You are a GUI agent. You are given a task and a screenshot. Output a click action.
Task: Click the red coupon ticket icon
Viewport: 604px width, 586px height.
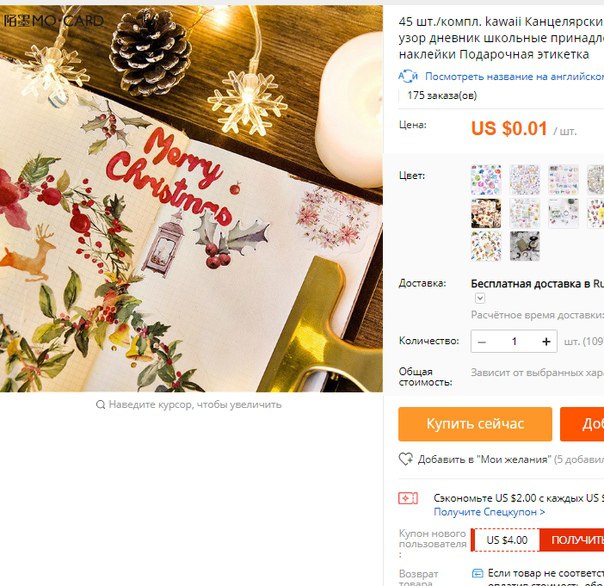pos(408,498)
